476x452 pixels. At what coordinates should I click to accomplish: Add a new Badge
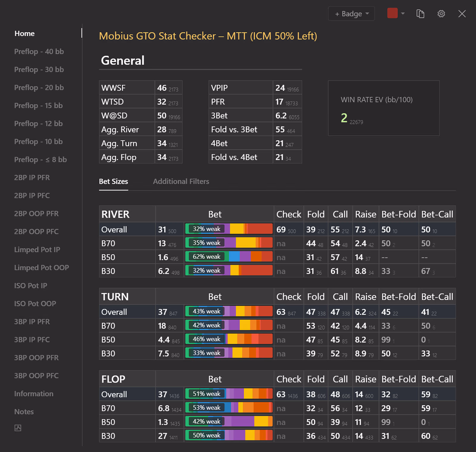[x=348, y=14]
